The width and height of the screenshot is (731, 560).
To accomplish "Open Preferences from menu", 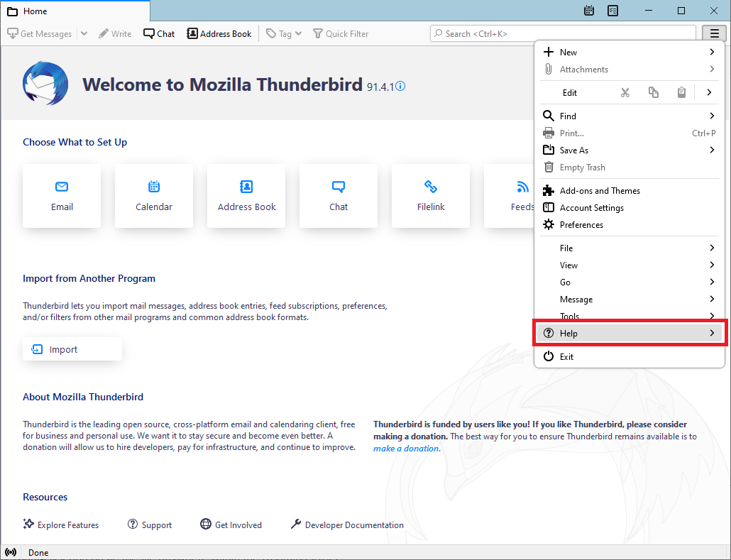I will coord(629,225).
